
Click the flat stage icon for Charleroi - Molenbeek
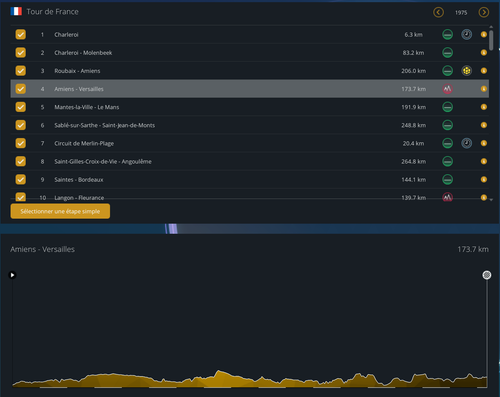[447, 53]
